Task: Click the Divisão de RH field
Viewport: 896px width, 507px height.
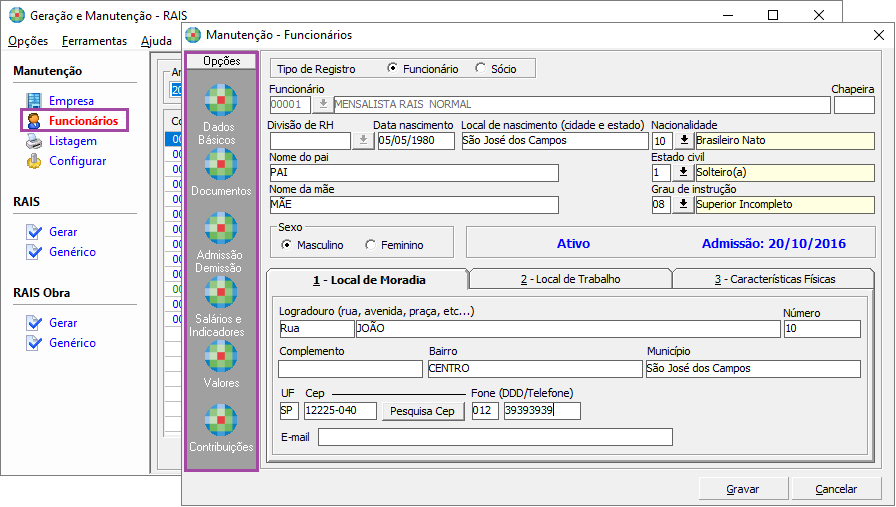Action: (x=310, y=141)
